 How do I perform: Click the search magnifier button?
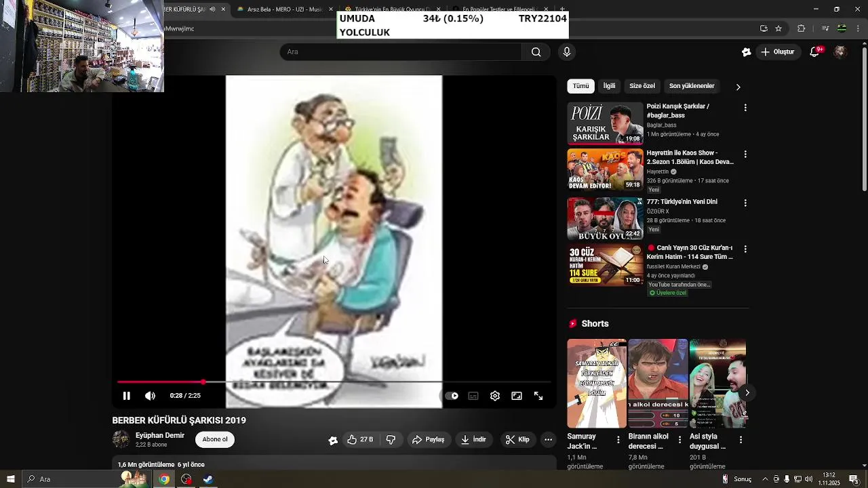point(536,52)
